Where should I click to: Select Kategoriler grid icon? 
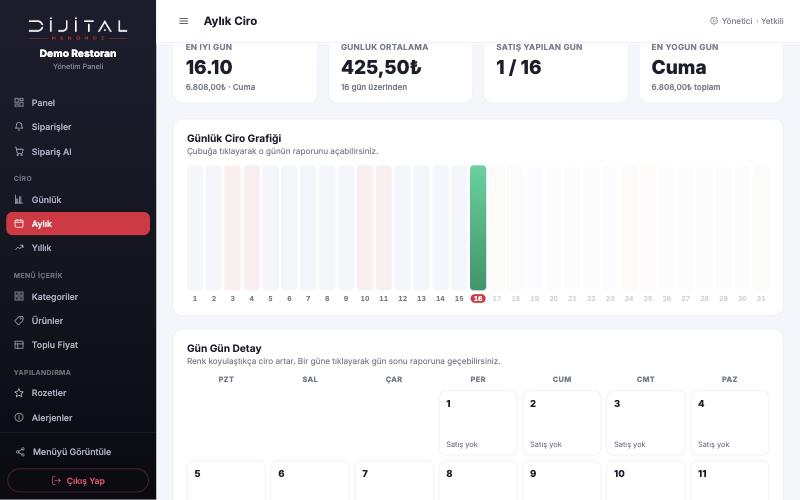pyautogui.click(x=19, y=296)
